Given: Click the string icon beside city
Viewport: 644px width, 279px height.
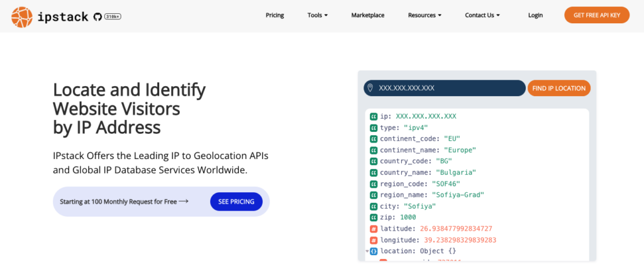Looking at the screenshot, I should [x=374, y=206].
